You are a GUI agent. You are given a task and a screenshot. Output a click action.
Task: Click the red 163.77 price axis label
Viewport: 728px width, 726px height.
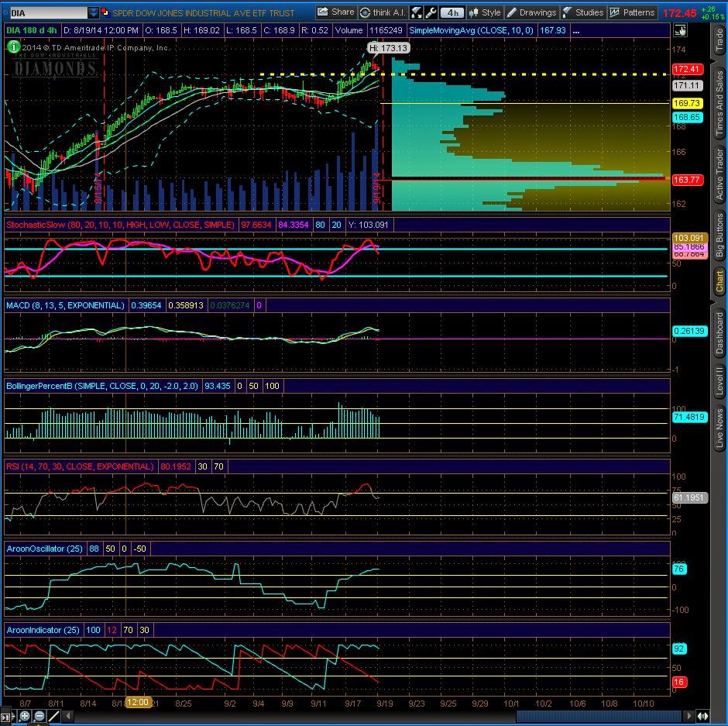coord(687,180)
